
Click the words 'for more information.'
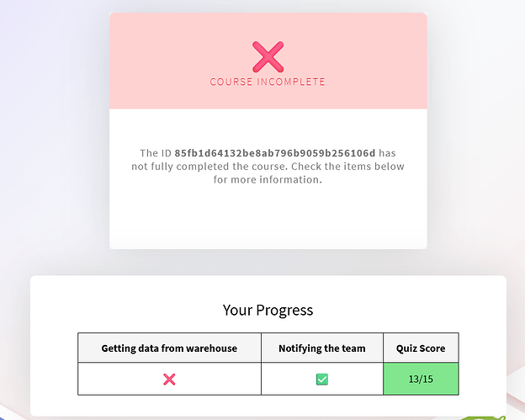click(268, 179)
